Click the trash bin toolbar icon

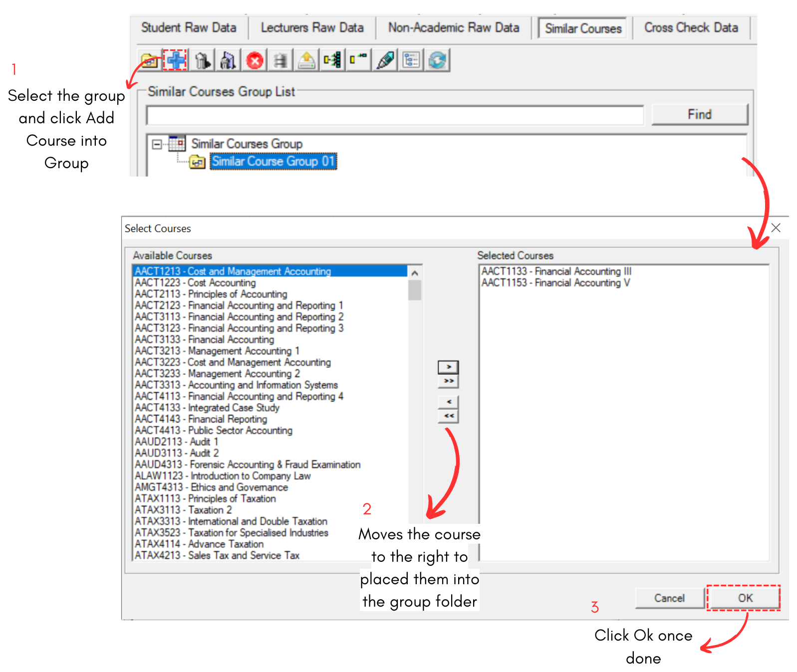pos(202,60)
